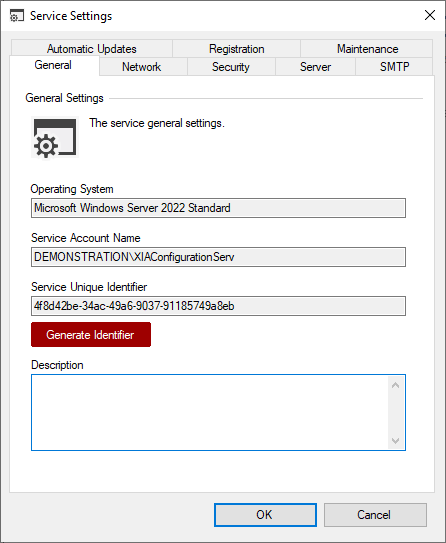
Task: Click the service settings gear icon
Action: click(x=55, y=137)
